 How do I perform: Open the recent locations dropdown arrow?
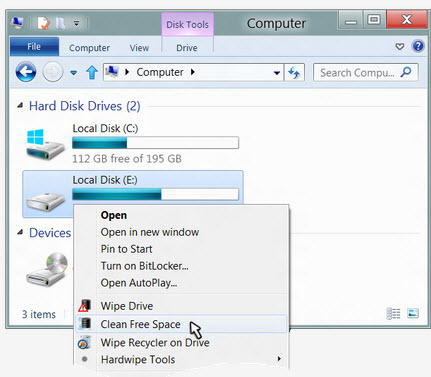tap(74, 72)
